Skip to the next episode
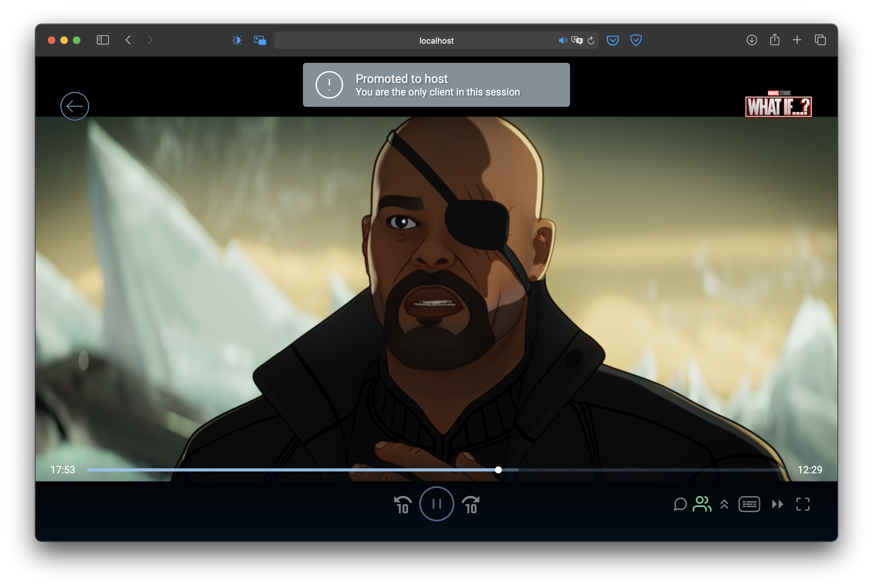This screenshot has width=873, height=588. [777, 504]
